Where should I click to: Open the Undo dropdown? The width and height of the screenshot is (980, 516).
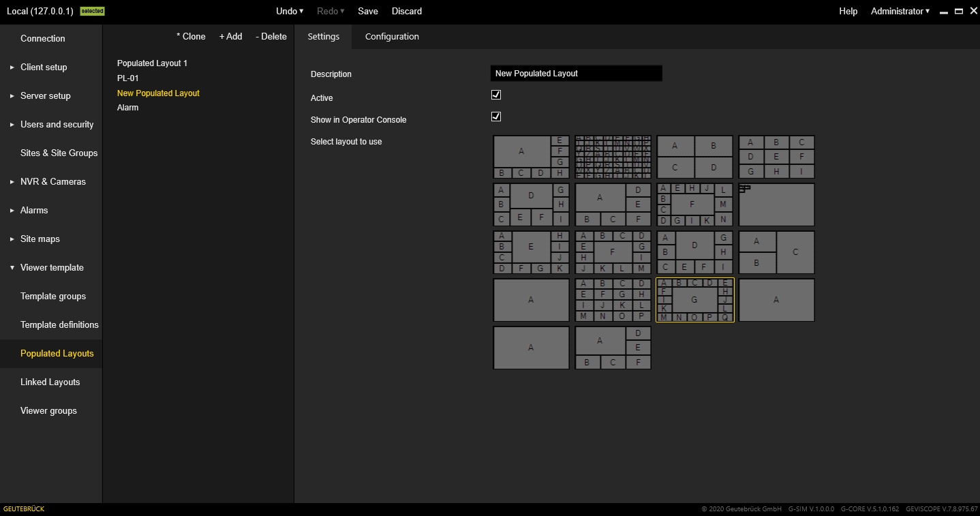pos(290,11)
